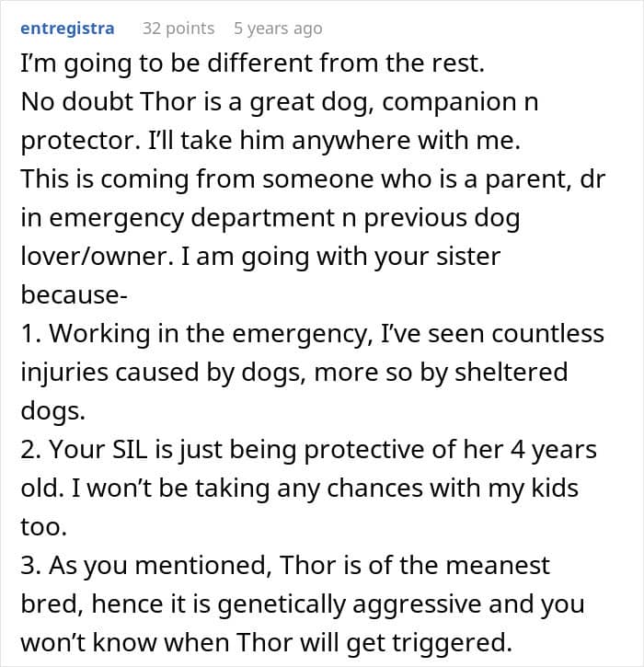Image resolution: width=644 pixels, height=667 pixels.
Task: Click the text "I'll take him anywhere with me."
Action: 334,141
